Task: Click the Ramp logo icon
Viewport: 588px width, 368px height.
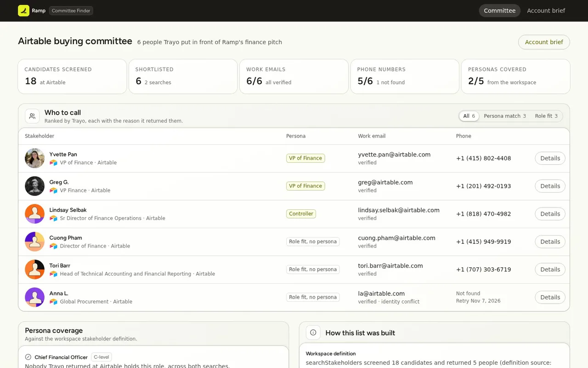Action: [23, 11]
